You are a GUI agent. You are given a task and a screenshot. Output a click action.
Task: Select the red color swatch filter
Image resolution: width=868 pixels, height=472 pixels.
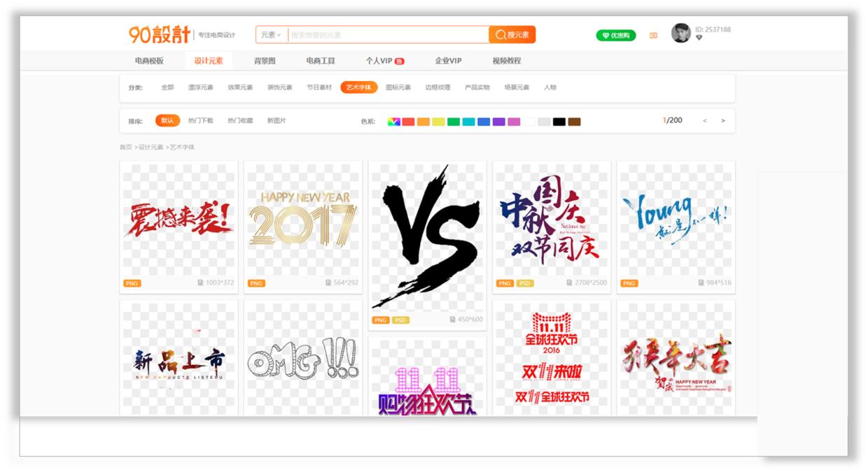(x=407, y=121)
